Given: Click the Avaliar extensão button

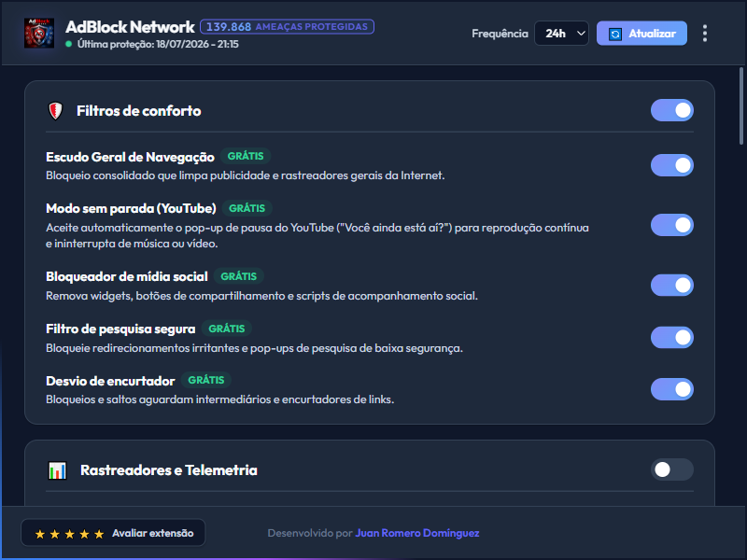Looking at the screenshot, I should pyautogui.click(x=113, y=533).
